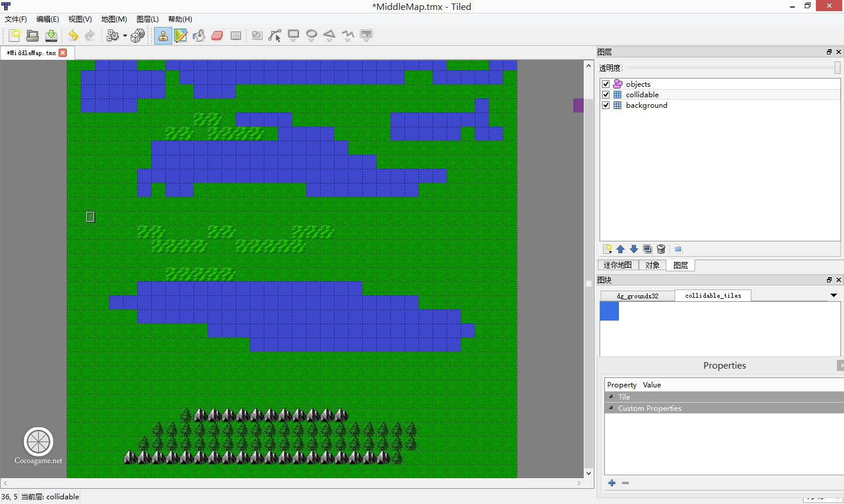Select the Bucket Fill tool
The image size is (844, 504).
pyautogui.click(x=199, y=36)
